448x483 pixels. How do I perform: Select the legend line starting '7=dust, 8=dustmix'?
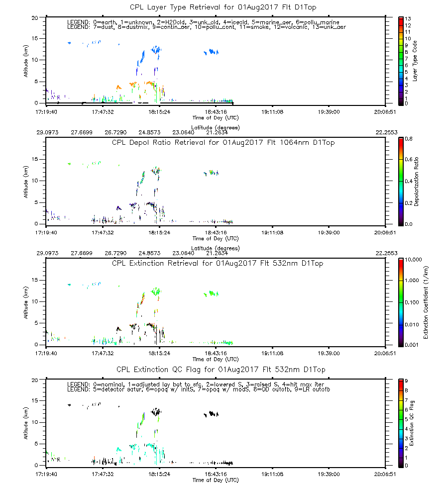[x=206, y=27]
